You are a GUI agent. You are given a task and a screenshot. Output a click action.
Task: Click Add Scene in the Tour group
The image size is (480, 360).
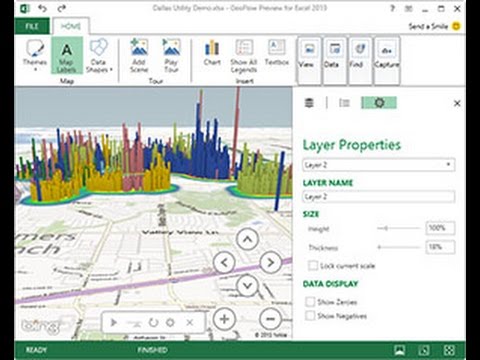[139, 56]
